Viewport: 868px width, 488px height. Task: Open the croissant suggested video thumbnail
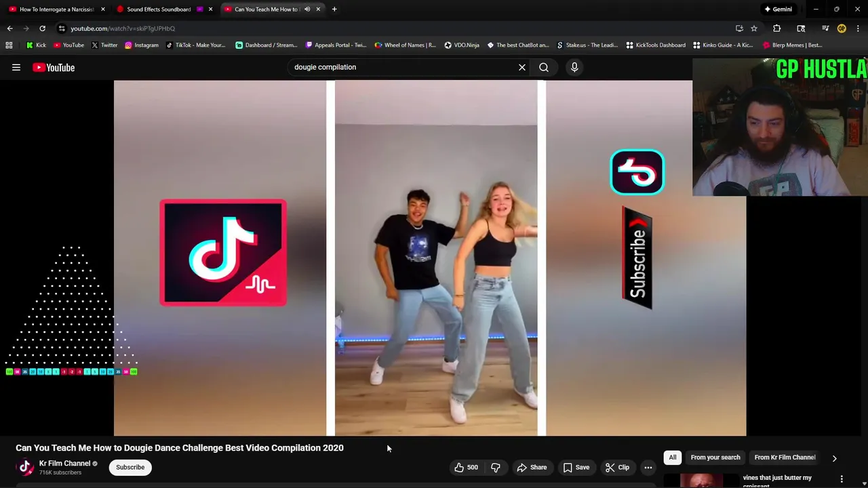click(x=701, y=480)
